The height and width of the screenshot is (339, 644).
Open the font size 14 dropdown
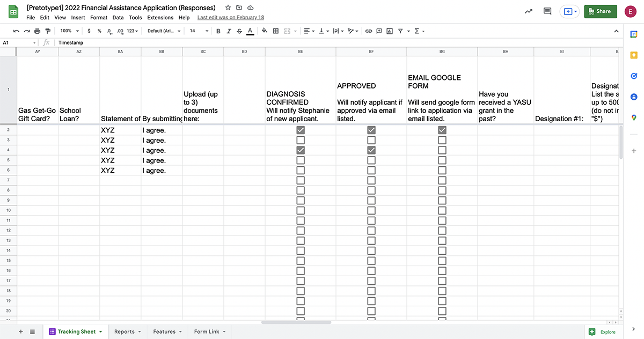pyautogui.click(x=198, y=31)
